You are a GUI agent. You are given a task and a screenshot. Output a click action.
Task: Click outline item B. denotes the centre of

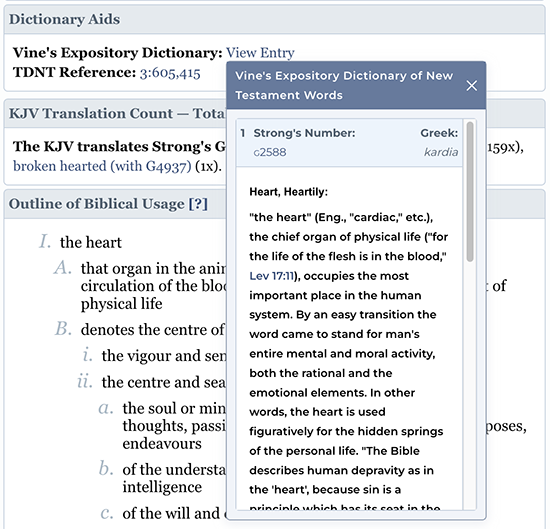tap(152, 330)
